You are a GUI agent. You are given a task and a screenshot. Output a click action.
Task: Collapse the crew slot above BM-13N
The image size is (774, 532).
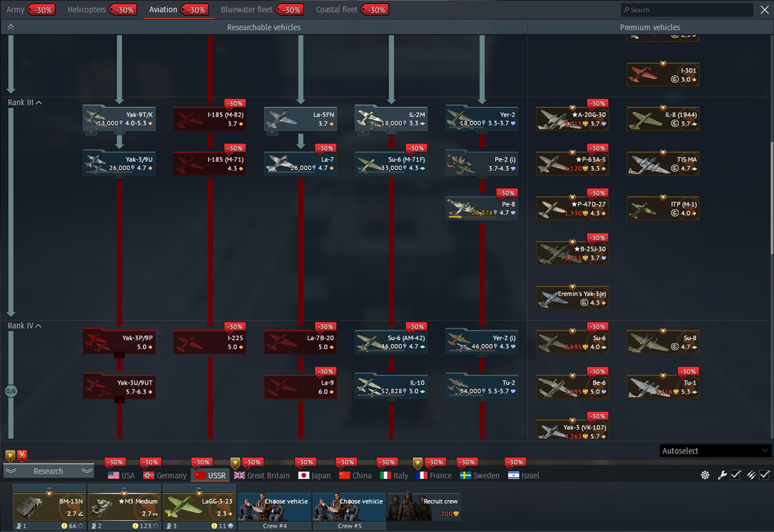tap(49, 487)
